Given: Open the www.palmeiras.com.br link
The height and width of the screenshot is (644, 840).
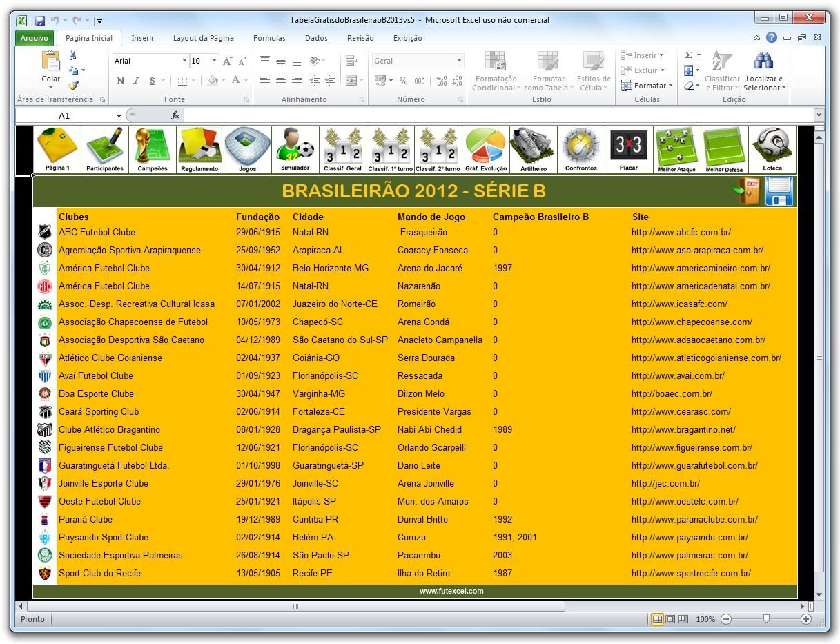Looking at the screenshot, I should pyautogui.click(x=690, y=556).
